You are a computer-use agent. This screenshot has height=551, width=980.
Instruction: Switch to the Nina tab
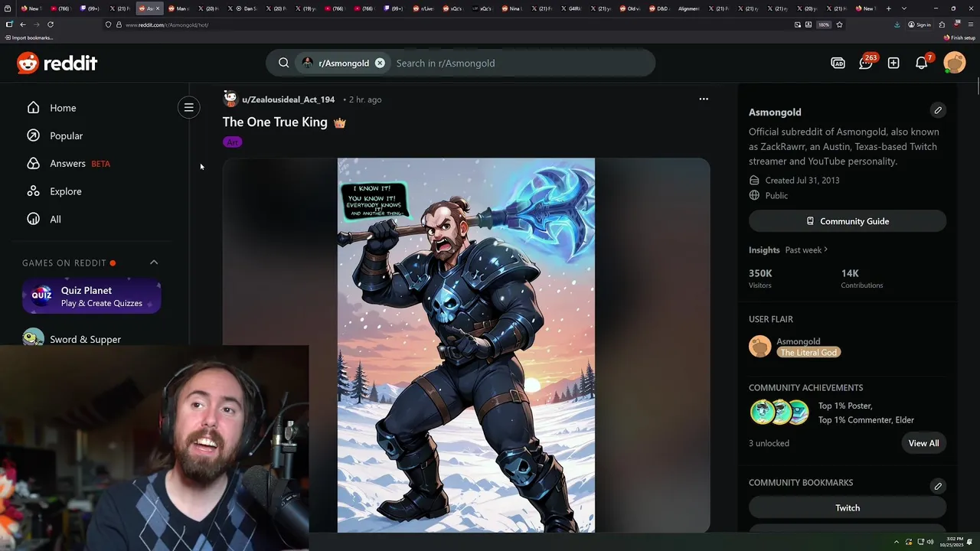click(512, 8)
